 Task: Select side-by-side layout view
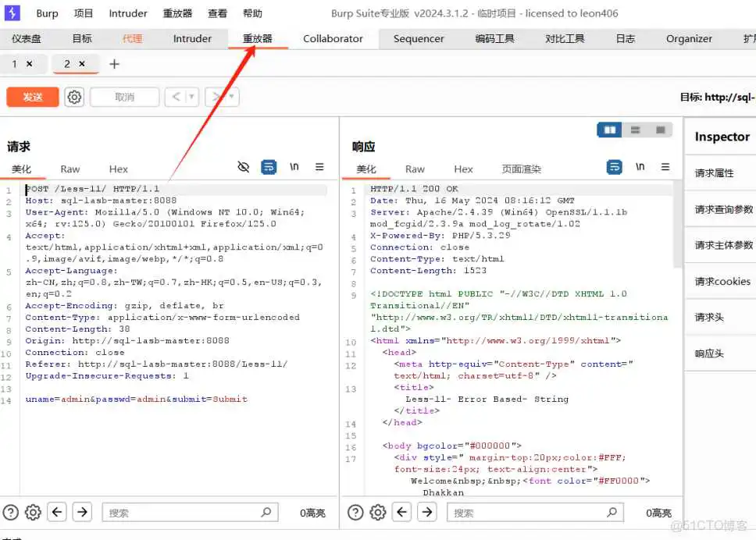tap(609, 130)
